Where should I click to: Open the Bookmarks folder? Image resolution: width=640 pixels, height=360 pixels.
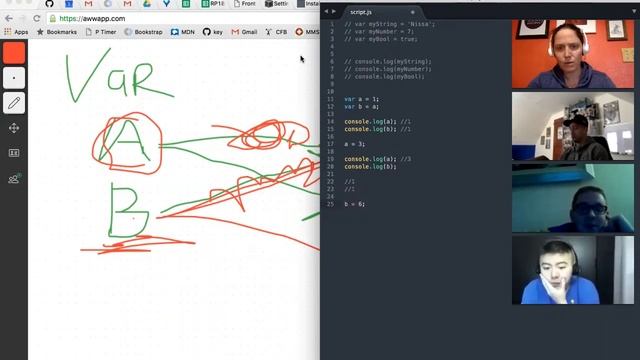[57, 32]
